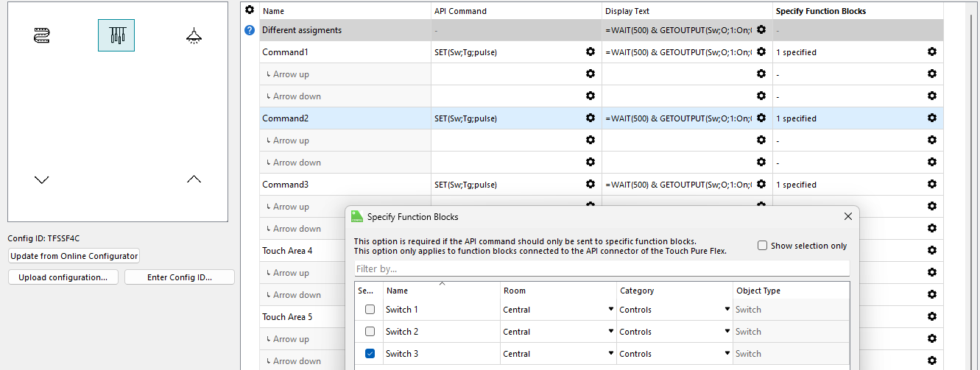Select the blinds icon on touch panel preview
Screen dimensions: 980x370
pyautogui.click(x=42, y=35)
